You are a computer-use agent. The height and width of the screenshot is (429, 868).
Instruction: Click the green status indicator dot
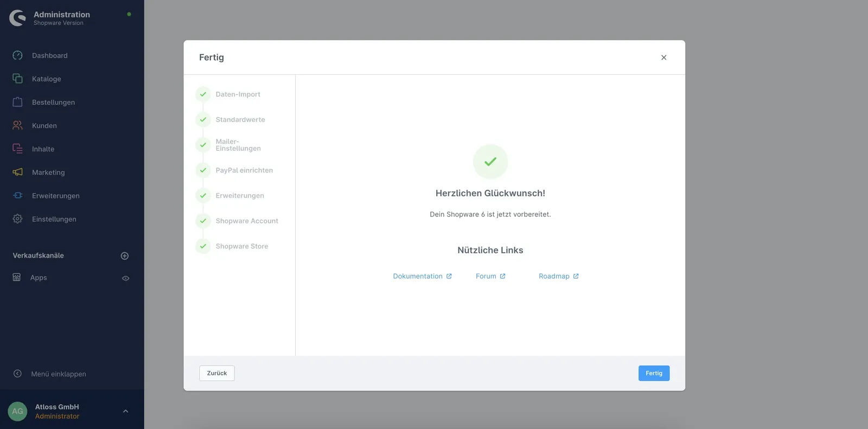(129, 14)
